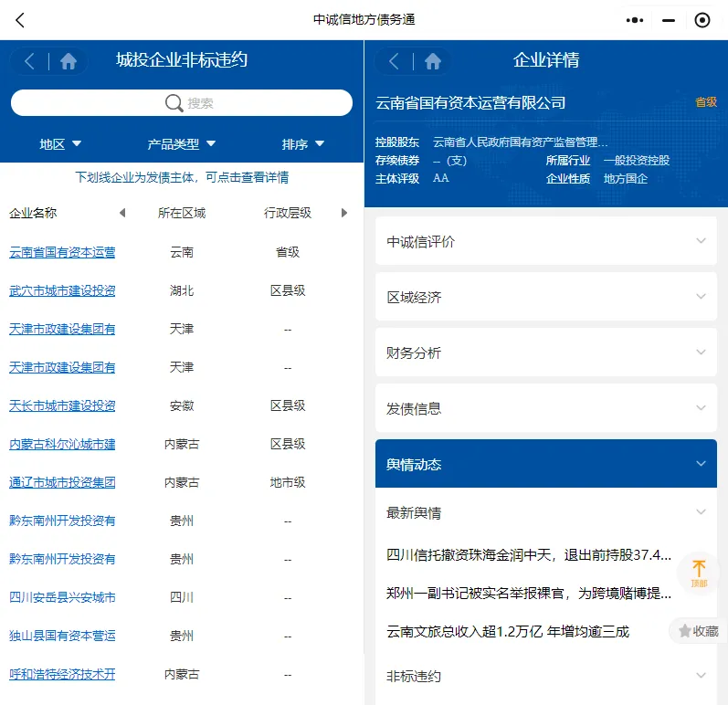This screenshot has height=705, width=728.
Task: Jump to top with the 顶部 button
Action: click(699, 573)
